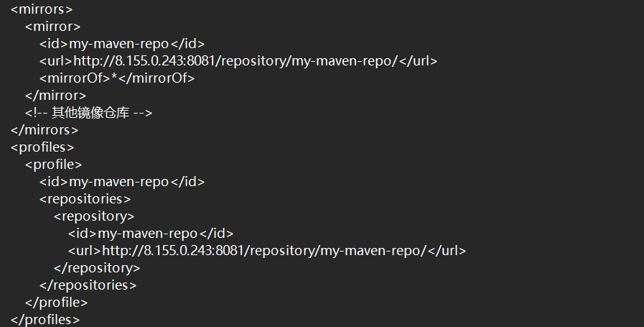Click the mirror URL http://8.155.0.243:8081 line
Screen dimensions: 644x327
(x=238, y=61)
